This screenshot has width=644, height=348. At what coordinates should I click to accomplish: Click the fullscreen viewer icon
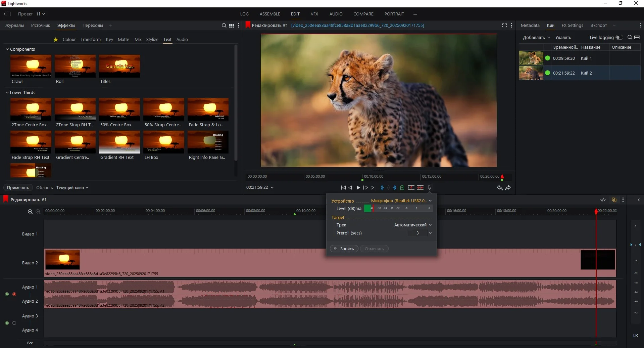(x=504, y=26)
